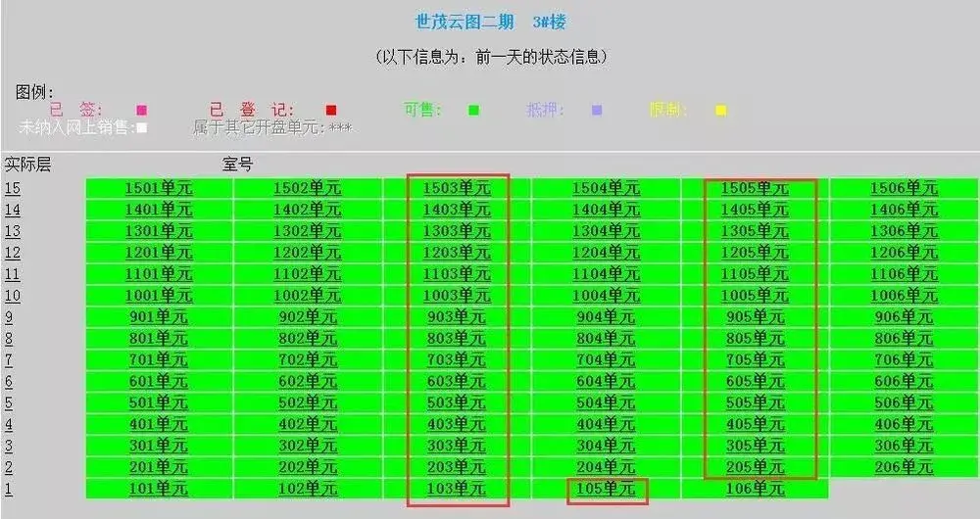Open unit 904单元
This screenshot has height=519, width=980.
[x=607, y=317]
